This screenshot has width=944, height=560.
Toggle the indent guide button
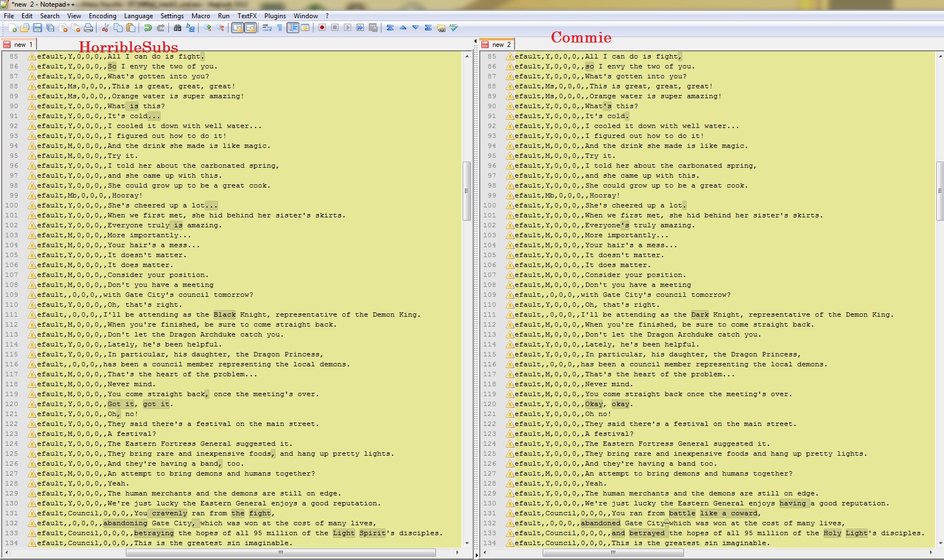[x=293, y=28]
